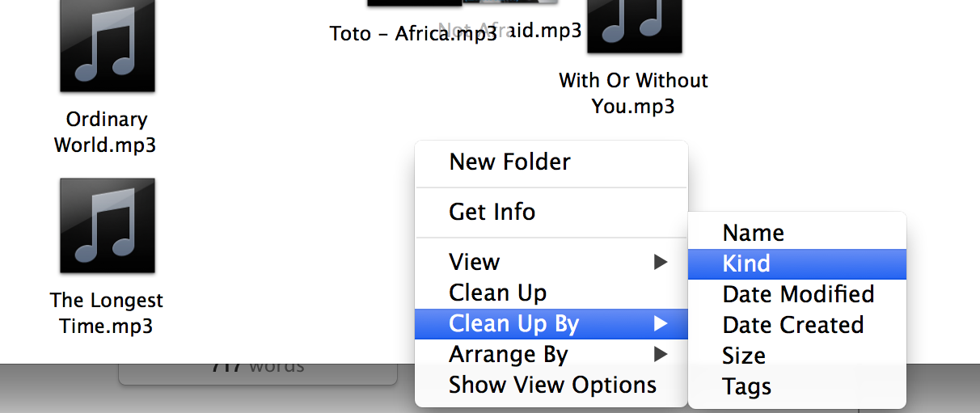The image size is (980, 413).
Task: Click the word count button behind the menu
Action: pos(258,373)
